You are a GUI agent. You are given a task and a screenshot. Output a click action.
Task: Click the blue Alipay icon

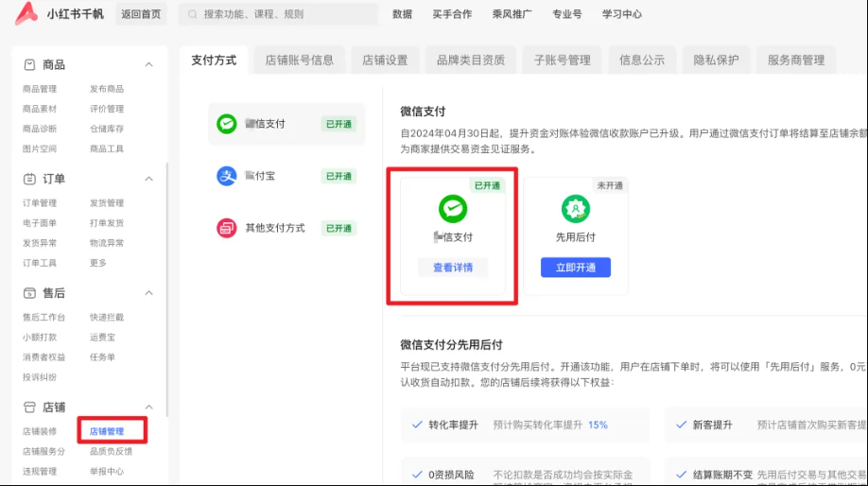click(x=226, y=176)
